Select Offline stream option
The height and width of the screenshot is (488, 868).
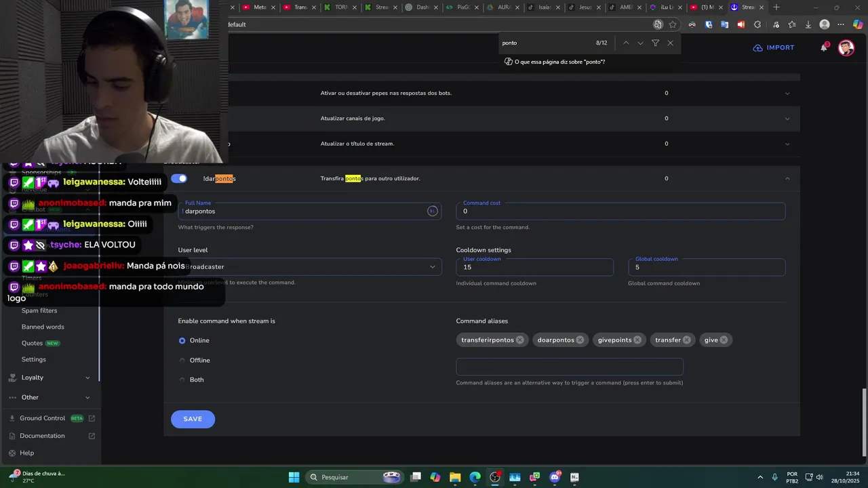182,360
